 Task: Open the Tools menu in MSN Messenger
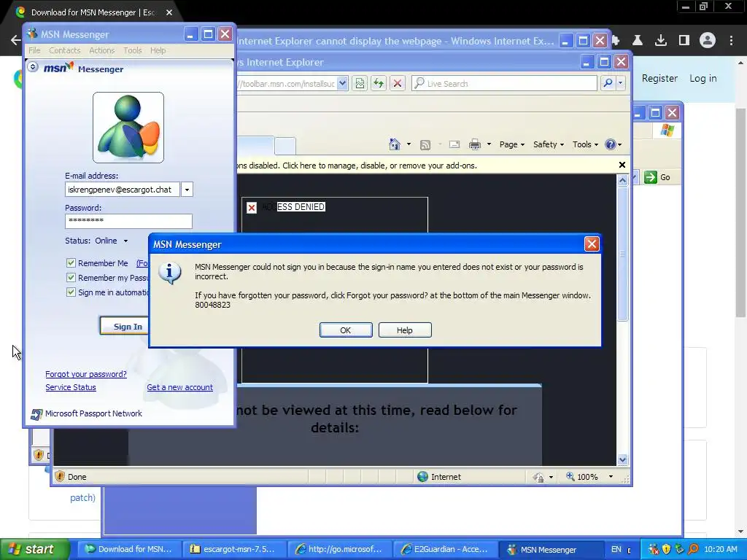tap(133, 50)
